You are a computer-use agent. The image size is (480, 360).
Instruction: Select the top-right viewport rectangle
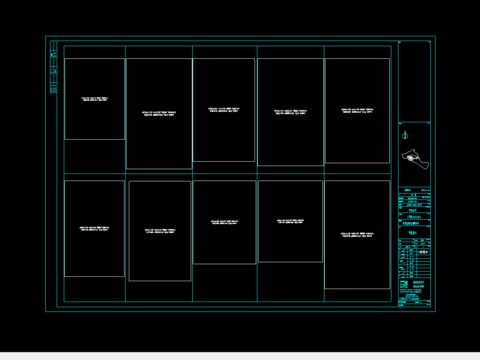pyautogui.click(x=357, y=110)
